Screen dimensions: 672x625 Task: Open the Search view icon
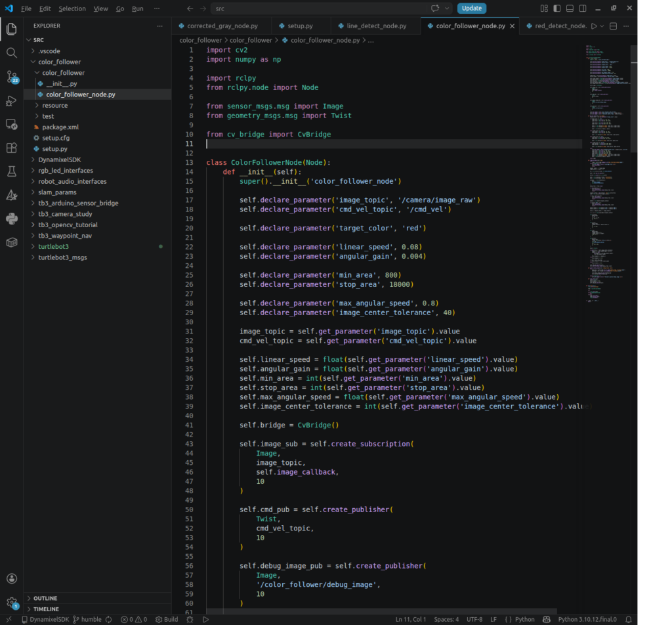point(12,53)
